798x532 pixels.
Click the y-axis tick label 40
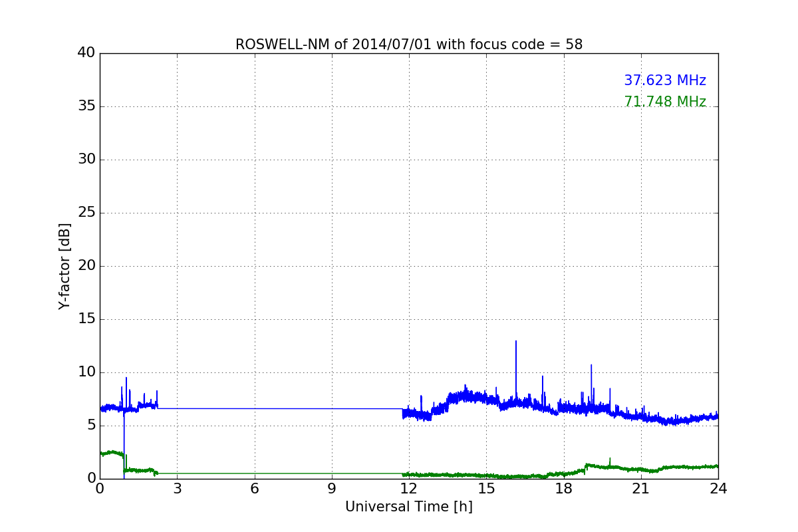pyautogui.click(x=87, y=53)
